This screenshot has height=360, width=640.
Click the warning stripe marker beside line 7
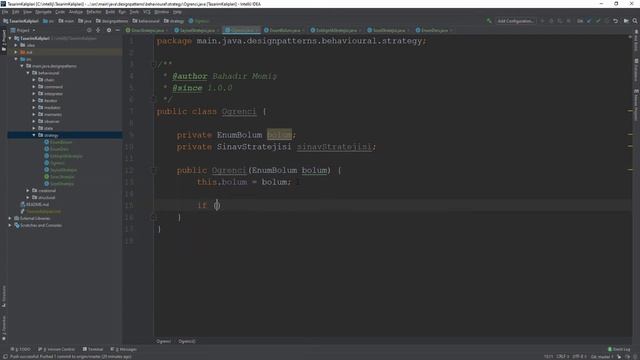(630, 111)
